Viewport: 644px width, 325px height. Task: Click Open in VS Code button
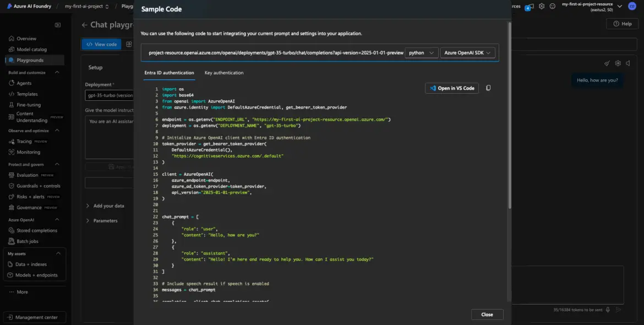tap(451, 88)
